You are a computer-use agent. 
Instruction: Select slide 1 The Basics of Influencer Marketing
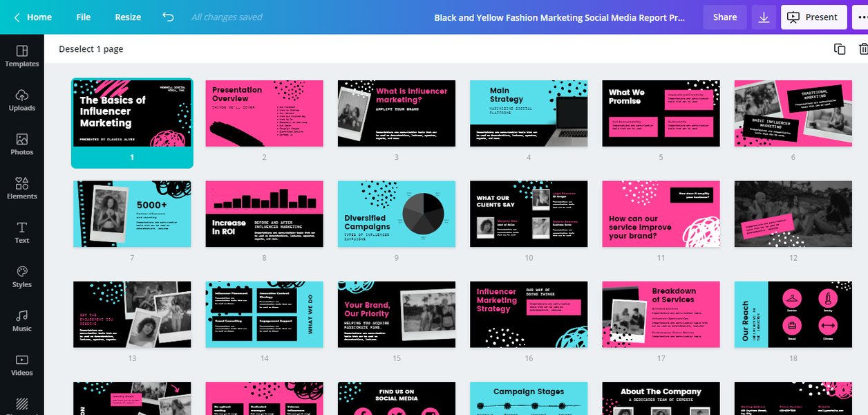click(x=132, y=113)
